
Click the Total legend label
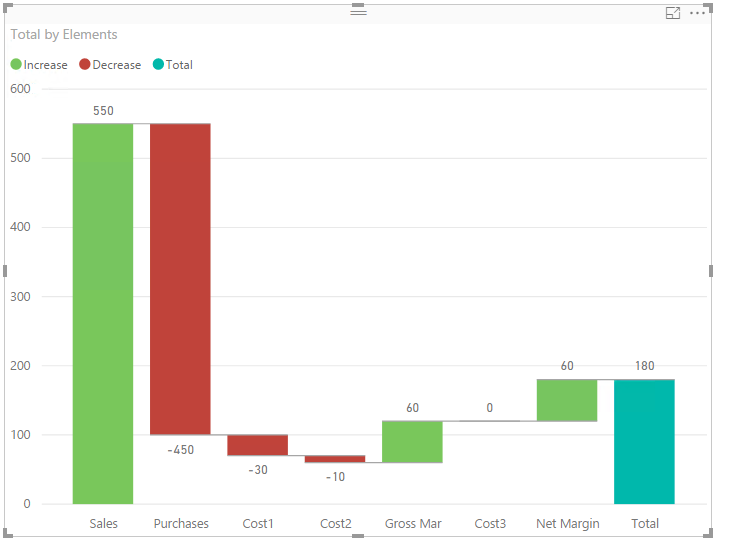coord(179,65)
